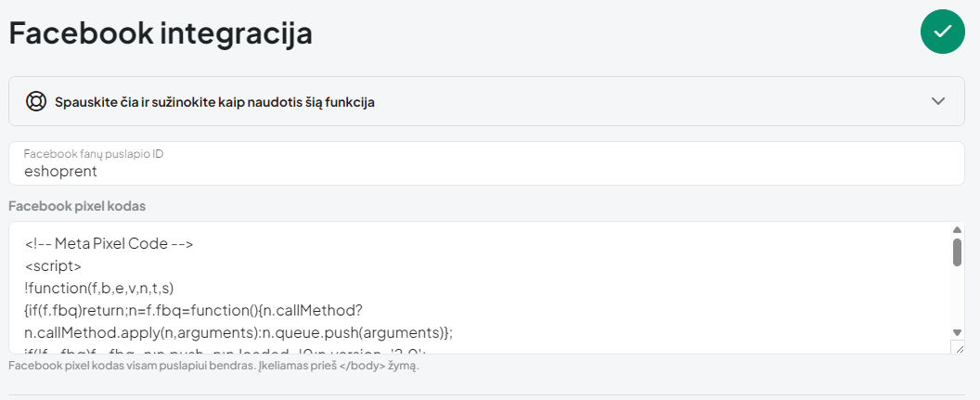Focus the Facebook fanų puslapio ID field
This screenshot has width=980, height=400.
(486, 163)
